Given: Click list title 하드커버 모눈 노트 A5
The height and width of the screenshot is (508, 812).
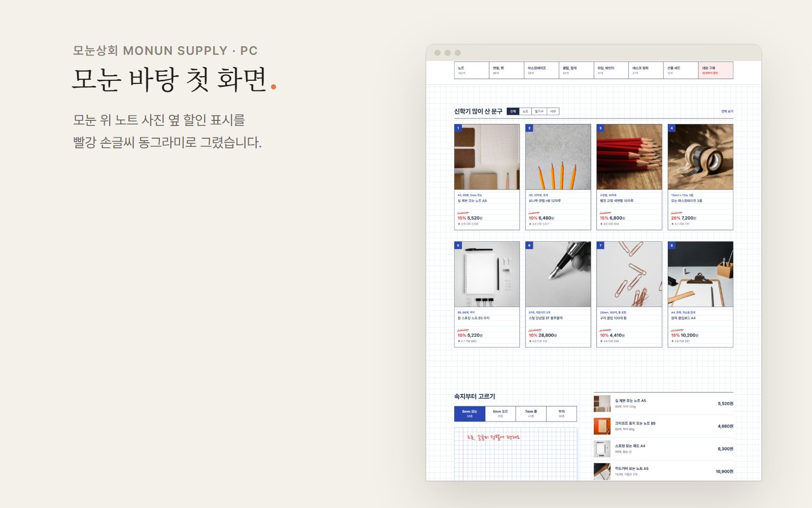Looking at the screenshot, I should 631,468.
